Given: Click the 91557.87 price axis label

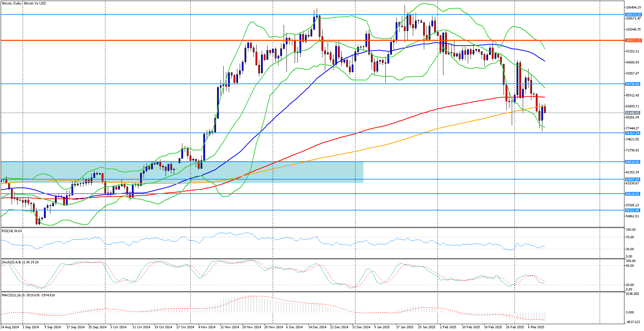Looking at the screenshot, I should [633, 73].
